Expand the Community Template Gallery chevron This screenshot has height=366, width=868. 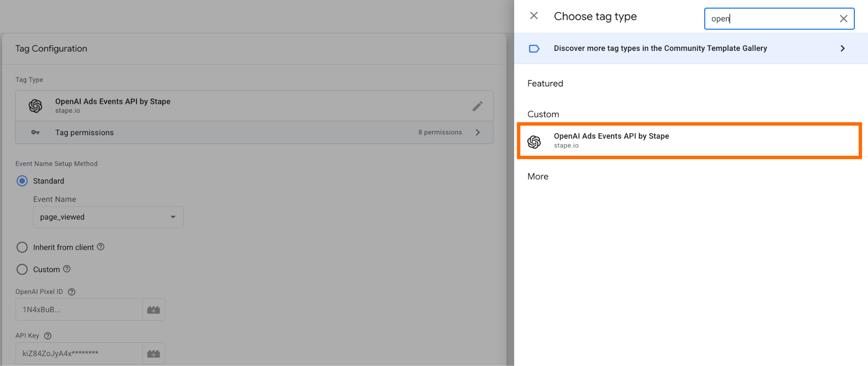pyautogui.click(x=843, y=48)
